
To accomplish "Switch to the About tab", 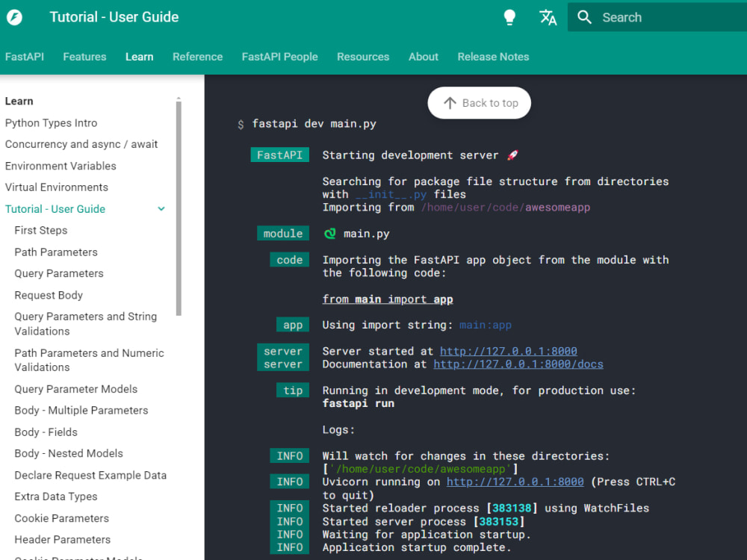I will [x=424, y=57].
